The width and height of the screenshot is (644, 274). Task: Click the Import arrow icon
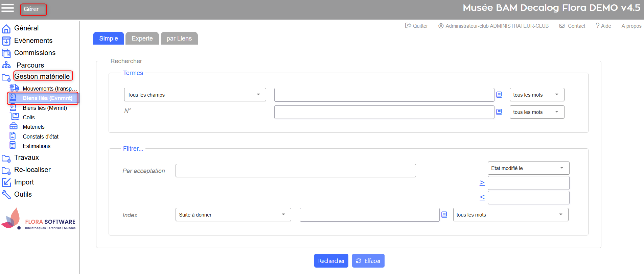(6, 182)
